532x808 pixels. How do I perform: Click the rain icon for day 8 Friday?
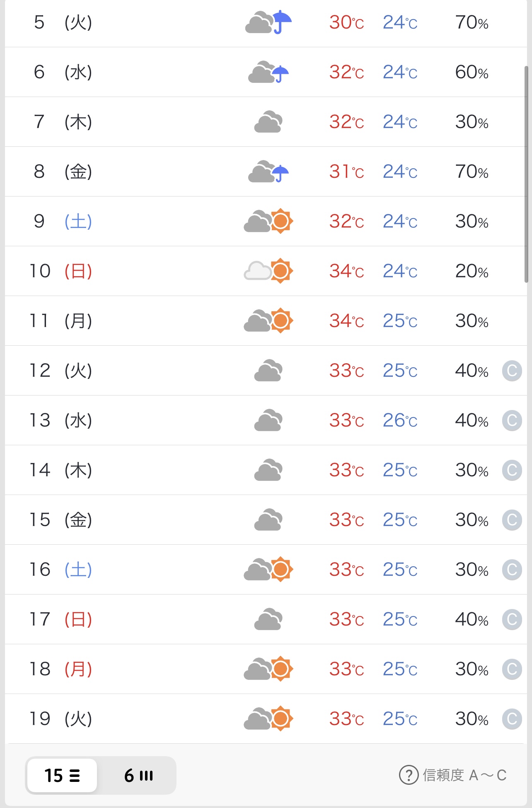268,172
